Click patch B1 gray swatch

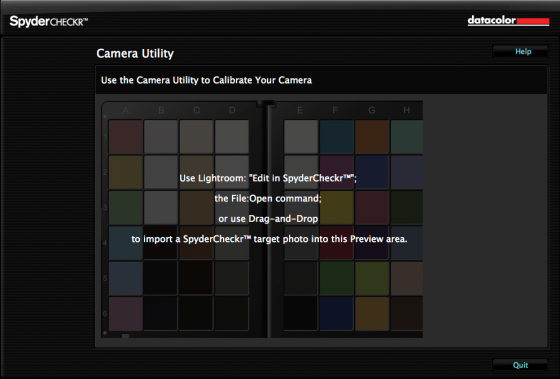click(x=161, y=137)
